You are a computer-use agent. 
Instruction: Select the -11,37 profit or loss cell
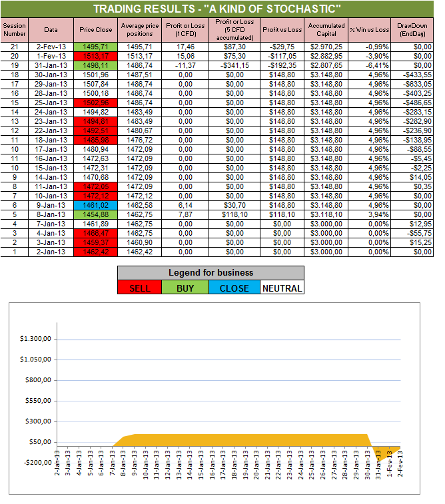[x=185, y=65]
